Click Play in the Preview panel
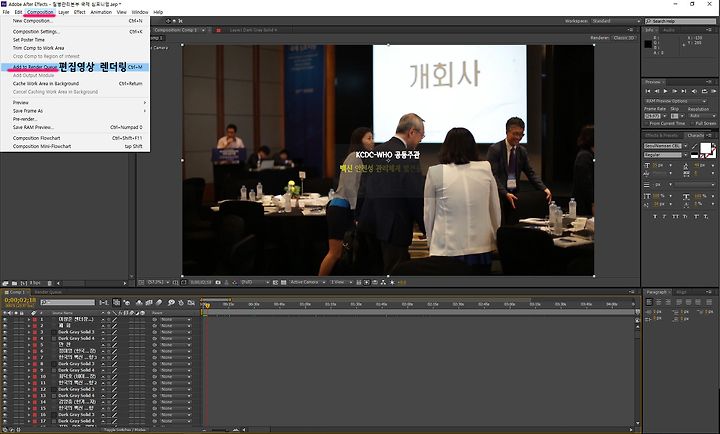The image size is (720, 434). (x=665, y=91)
